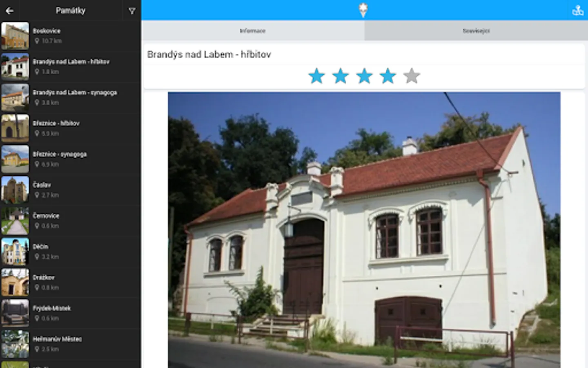This screenshot has width=588, height=368.
Task: Tap the pin icon beside 1.8 km
Action: tap(37, 72)
